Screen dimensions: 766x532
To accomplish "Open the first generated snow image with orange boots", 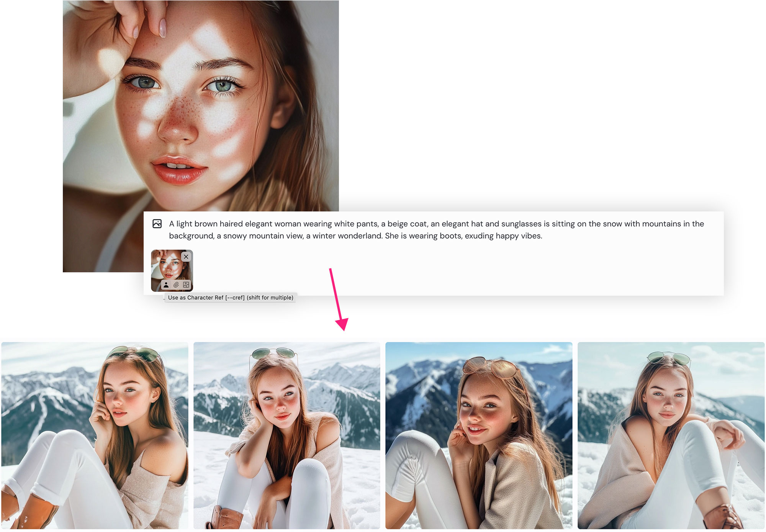I will click(95, 435).
